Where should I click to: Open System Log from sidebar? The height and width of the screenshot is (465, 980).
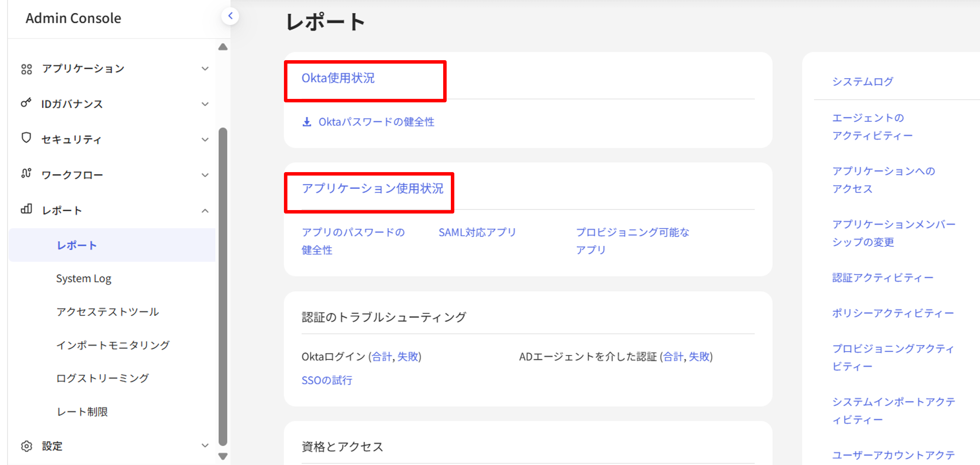[84, 278]
